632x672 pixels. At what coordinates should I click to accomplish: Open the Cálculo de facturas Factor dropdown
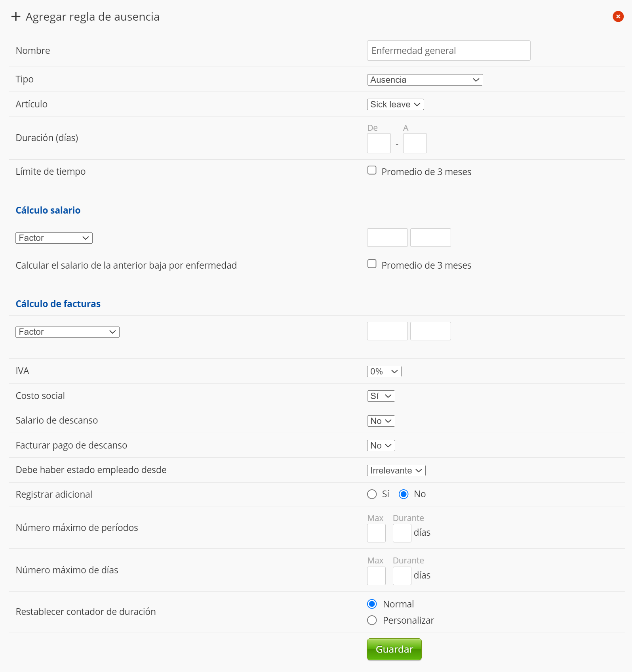pos(67,332)
